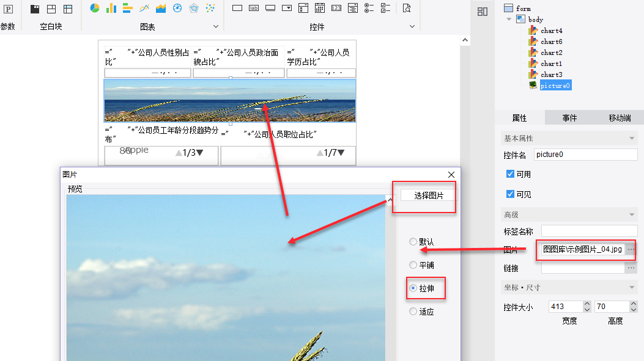Click the query preview widget icon
This screenshot has width=644, height=361.
407,8
